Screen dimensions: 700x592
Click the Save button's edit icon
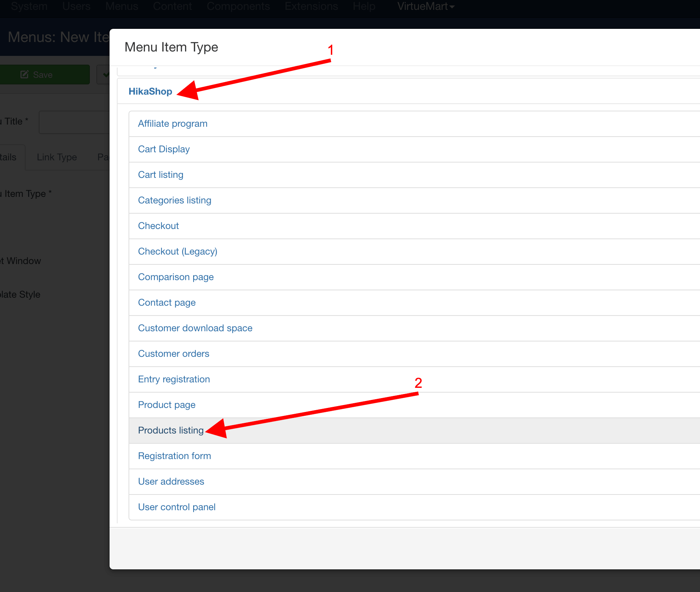tap(24, 75)
